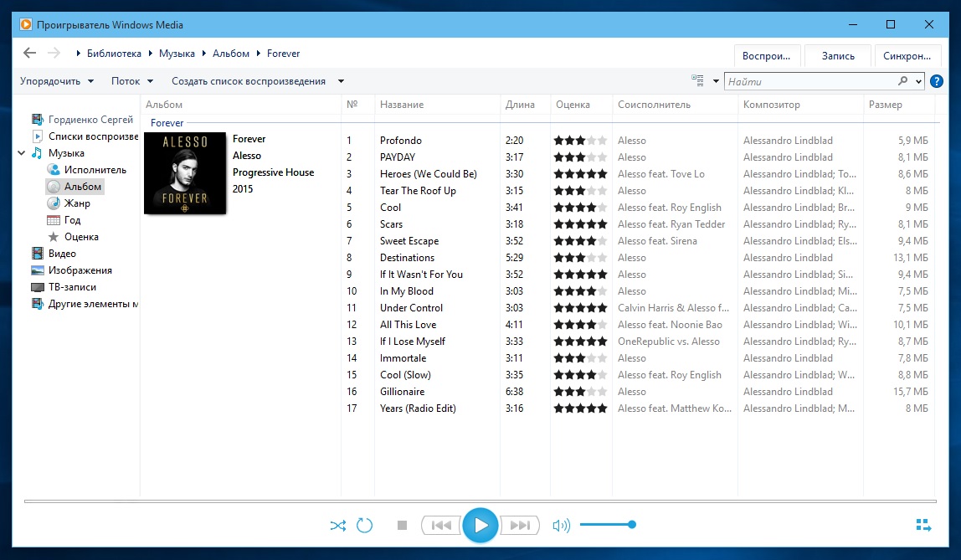
Task: Open the help question mark icon
Action: point(937,81)
